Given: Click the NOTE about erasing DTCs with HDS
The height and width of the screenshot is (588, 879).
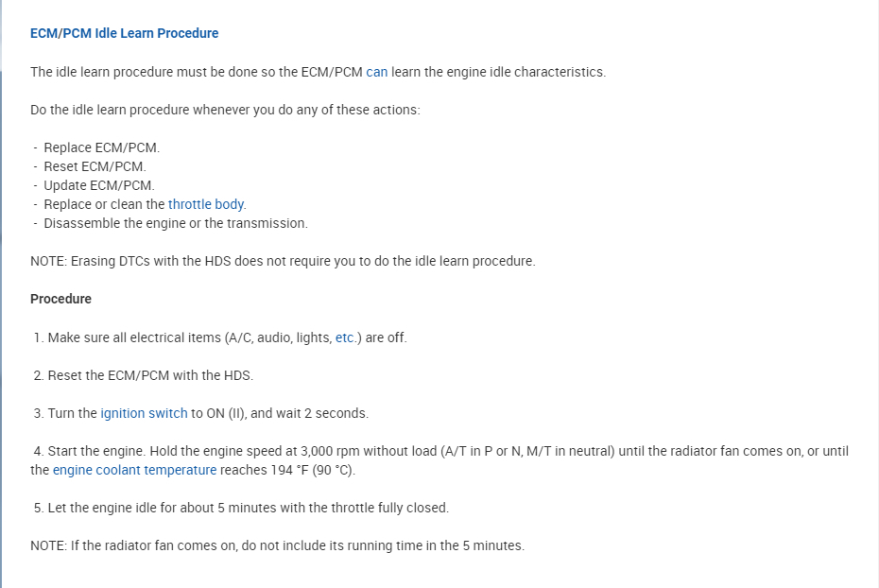Looking at the screenshot, I should (283, 261).
